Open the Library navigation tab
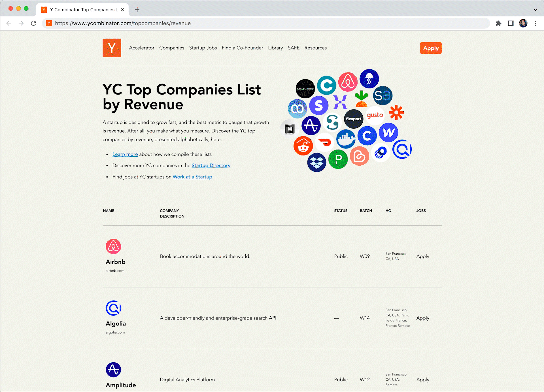Viewport: 544px width, 392px height. tap(275, 48)
